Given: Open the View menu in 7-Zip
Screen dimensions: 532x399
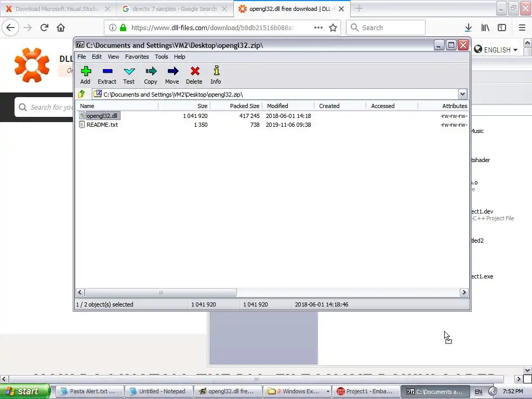Looking at the screenshot, I should (113, 57).
